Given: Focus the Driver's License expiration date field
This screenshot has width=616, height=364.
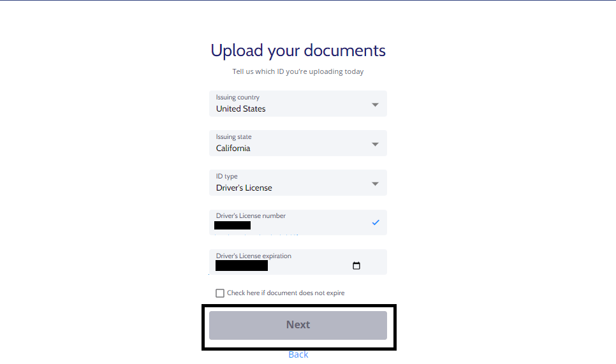Looking at the screenshot, I should click(x=298, y=262).
